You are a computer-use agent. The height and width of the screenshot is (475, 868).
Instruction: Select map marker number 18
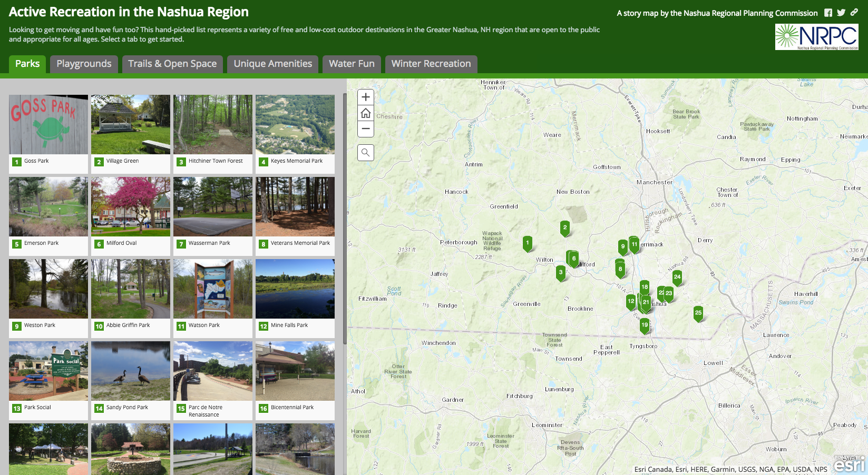[x=645, y=288]
